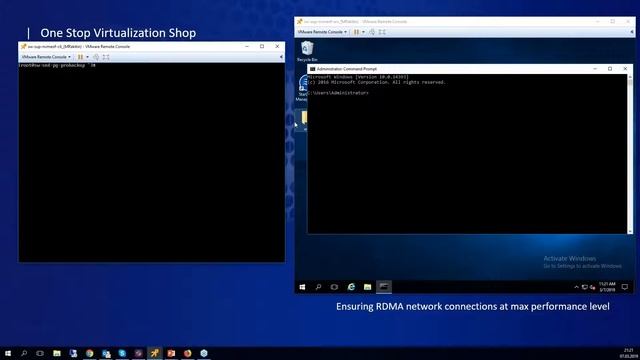Image resolution: width=640 pixels, height=360 pixels.
Task: Open guest clock showing 11:21 AM
Action: 607,287
